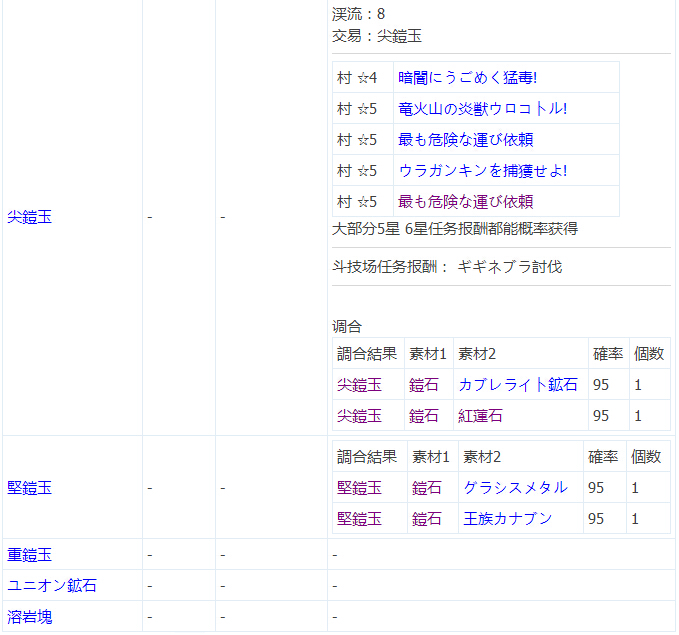Click 鎧石 link in 紅蓮石 row
This screenshot has height=635, width=679.
(424, 416)
